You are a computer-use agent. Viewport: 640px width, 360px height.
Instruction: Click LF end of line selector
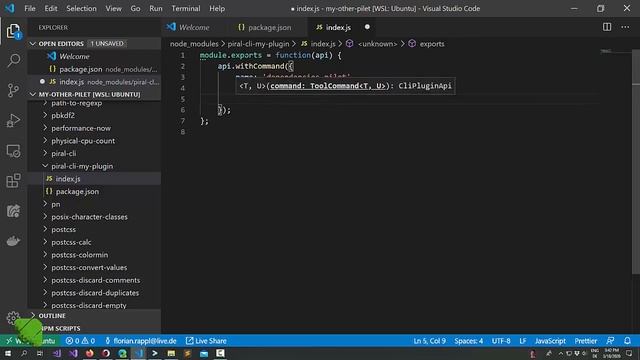point(522,340)
